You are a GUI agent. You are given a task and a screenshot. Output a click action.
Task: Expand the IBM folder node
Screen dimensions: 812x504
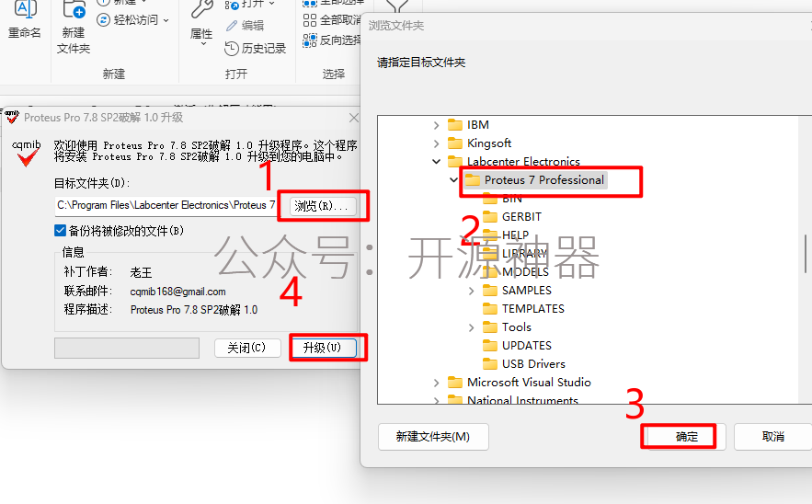(x=436, y=125)
